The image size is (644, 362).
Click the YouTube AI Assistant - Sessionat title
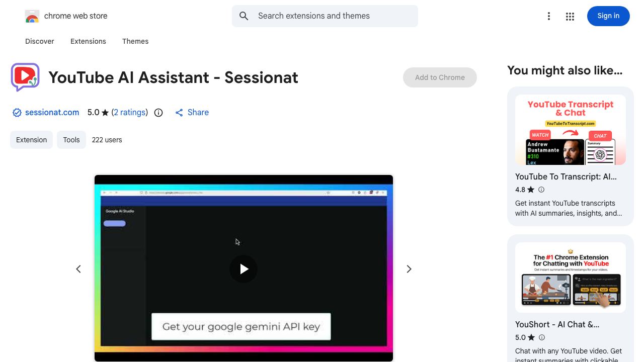click(174, 77)
